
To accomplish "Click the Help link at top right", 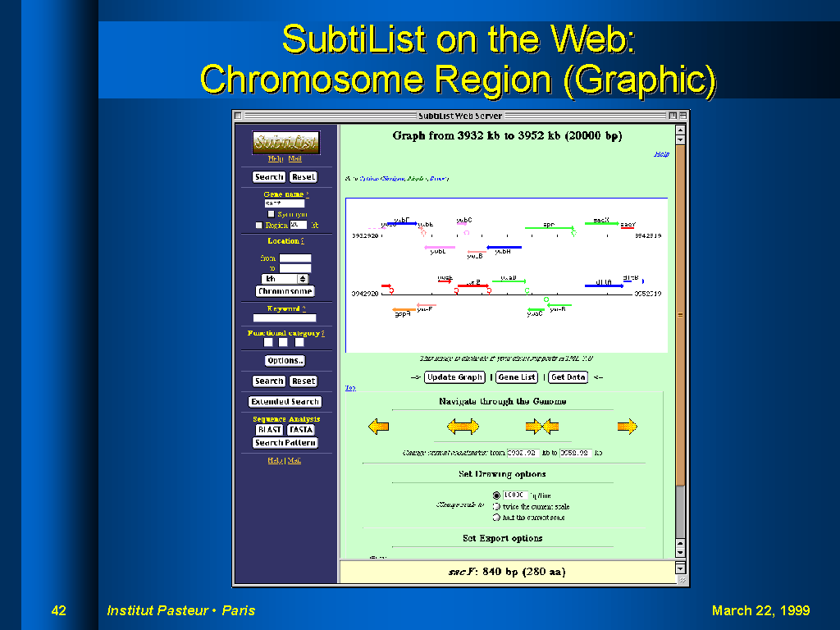I will click(661, 153).
